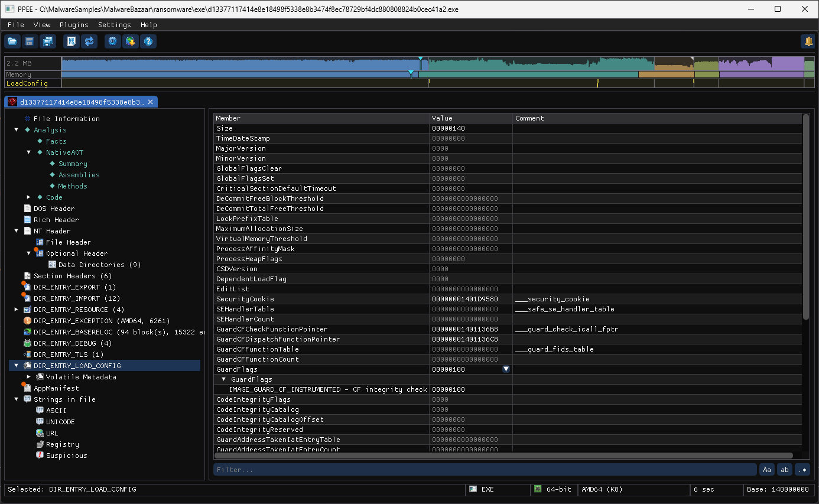
Task: Collapse the Analysis tree node
Action: pyautogui.click(x=17, y=130)
